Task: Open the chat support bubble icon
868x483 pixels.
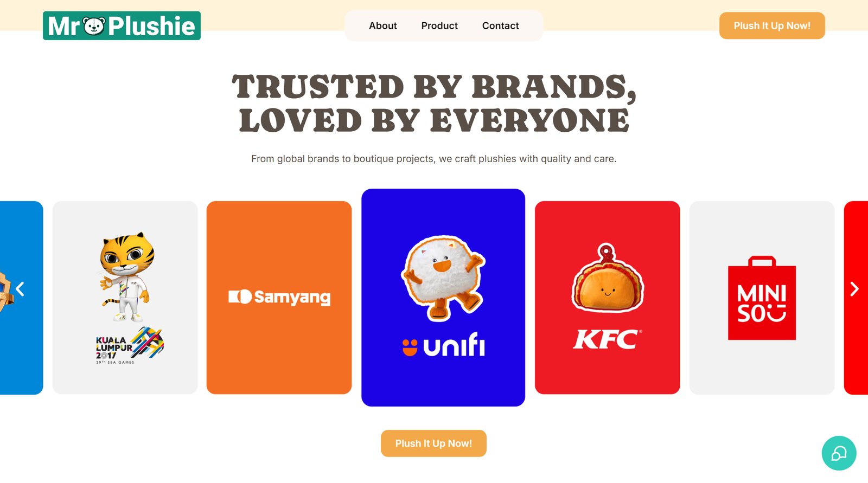Action: (839, 453)
